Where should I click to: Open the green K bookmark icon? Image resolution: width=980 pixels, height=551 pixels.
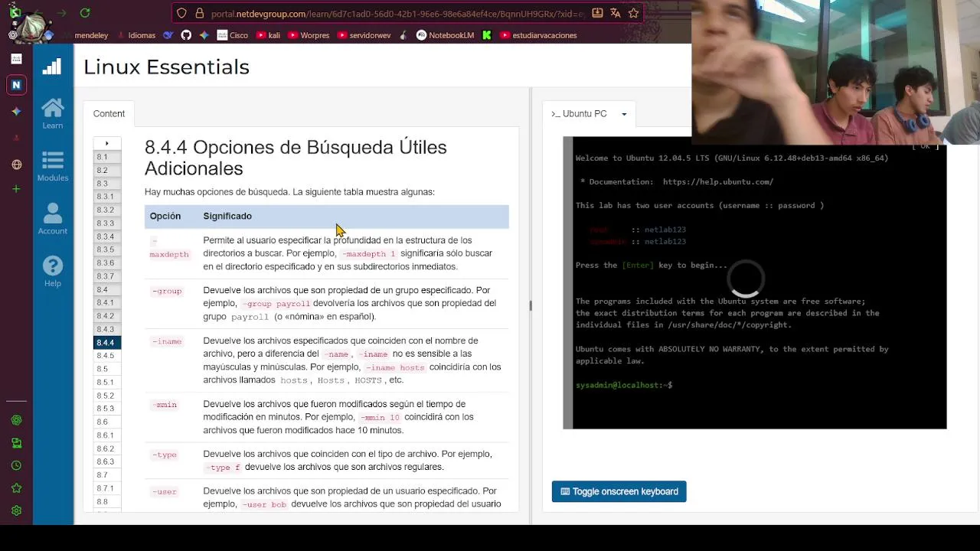[x=487, y=35]
